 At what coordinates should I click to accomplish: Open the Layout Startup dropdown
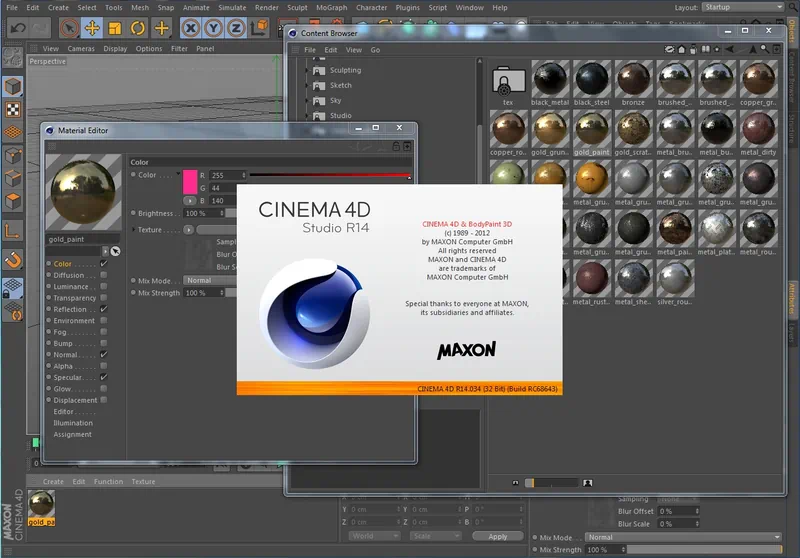743,7
